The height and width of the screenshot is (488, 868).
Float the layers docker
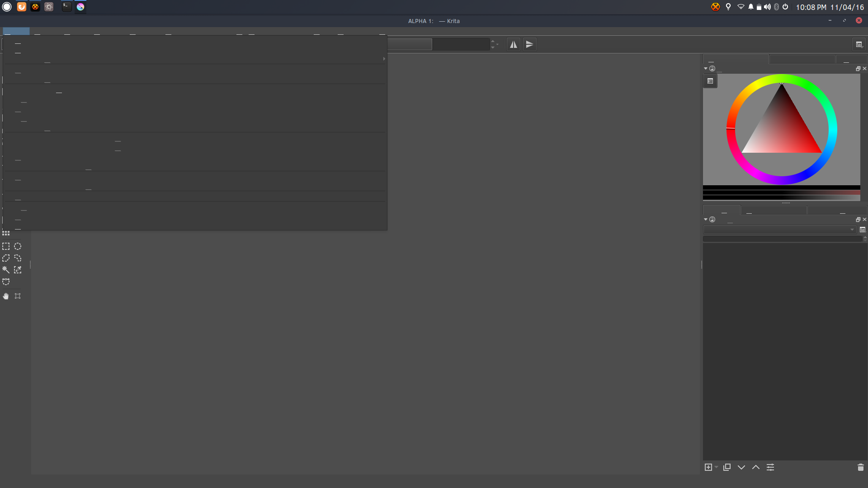(858, 220)
